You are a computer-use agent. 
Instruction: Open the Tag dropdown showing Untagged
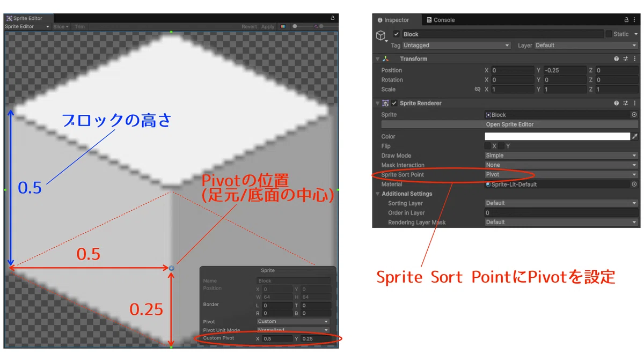click(456, 46)
